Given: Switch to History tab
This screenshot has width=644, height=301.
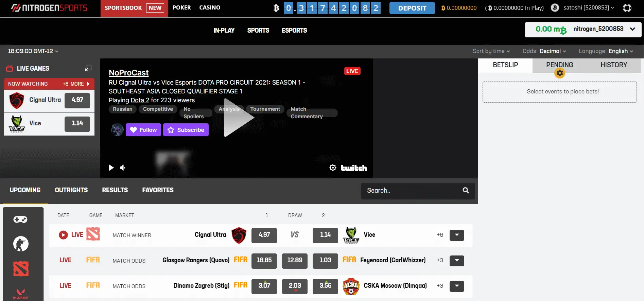Looking at the screenshot, I should coord(614,65).
